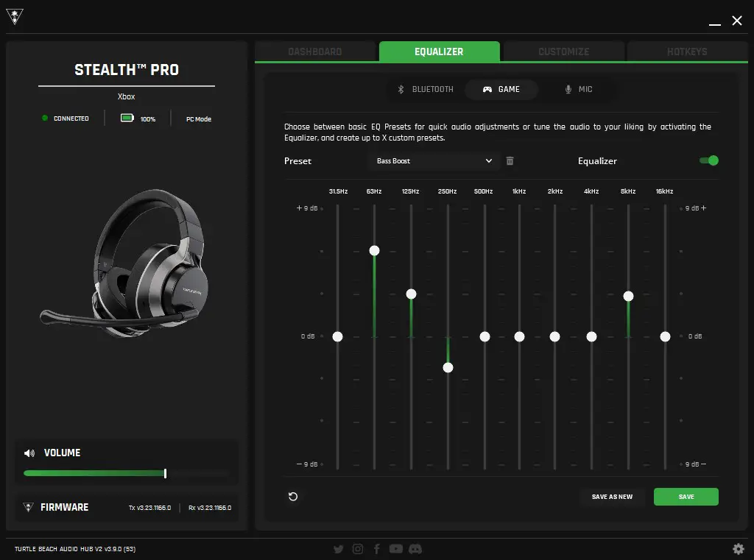Toggle the Equalizer switch off

pos(709,160)
